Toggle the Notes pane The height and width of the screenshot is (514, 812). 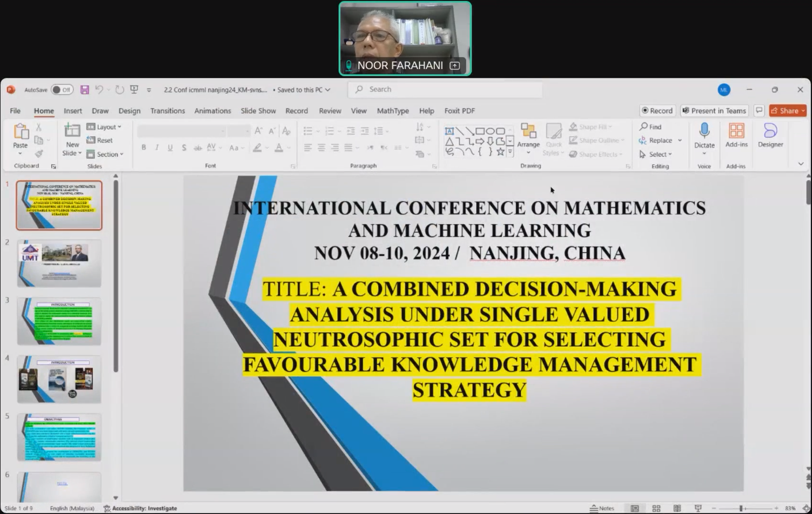602,508
